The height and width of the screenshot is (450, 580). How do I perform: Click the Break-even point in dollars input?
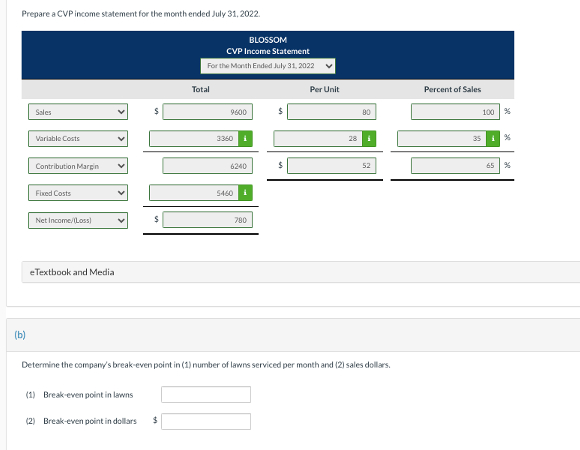206,421
